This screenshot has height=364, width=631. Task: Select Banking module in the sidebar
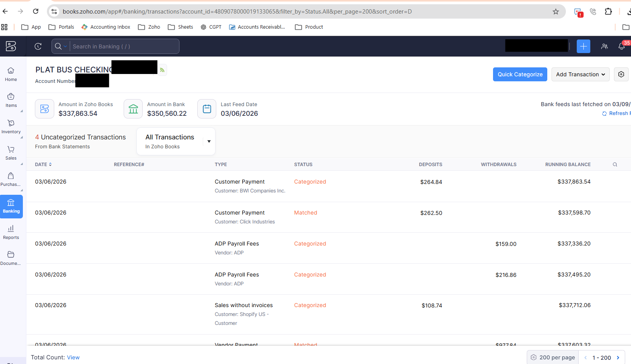tap(11, 206)
